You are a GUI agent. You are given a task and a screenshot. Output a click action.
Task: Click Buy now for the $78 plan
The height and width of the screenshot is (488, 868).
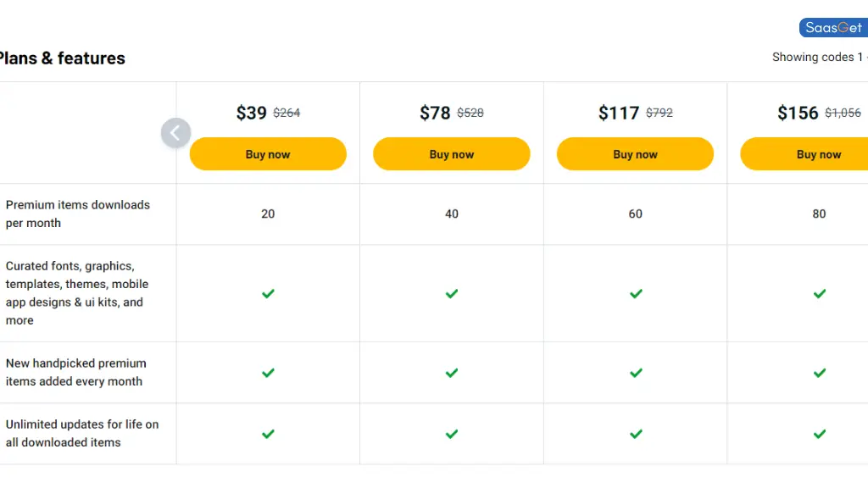pos(451,153)
